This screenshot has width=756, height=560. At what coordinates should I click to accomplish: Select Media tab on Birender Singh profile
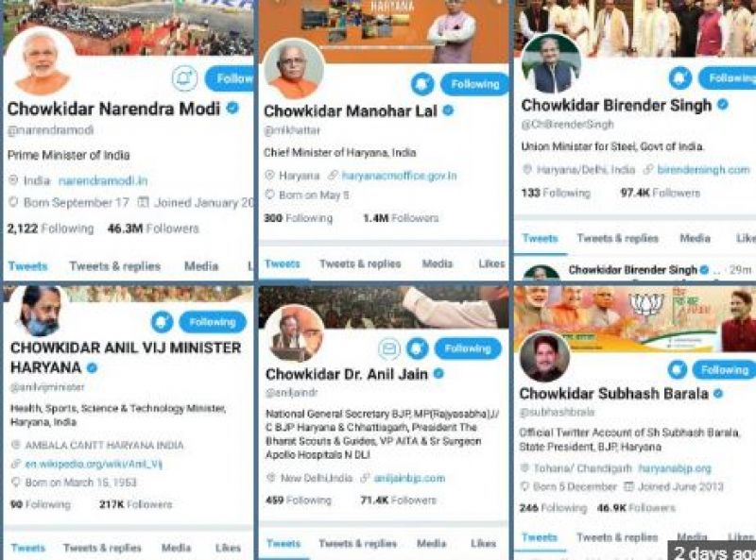click(x=695, y=238)
